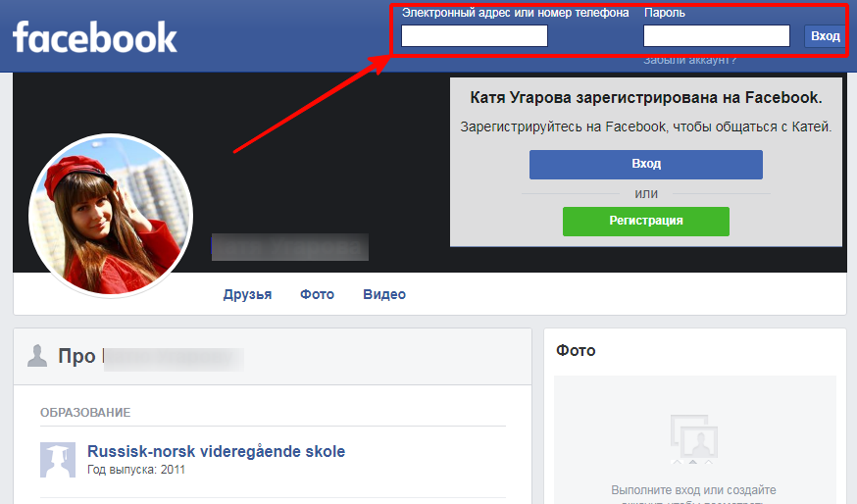Switch to the Друзья tab
Image resolution: width=857 pixels, height=504 pixels.
[247, 294]
